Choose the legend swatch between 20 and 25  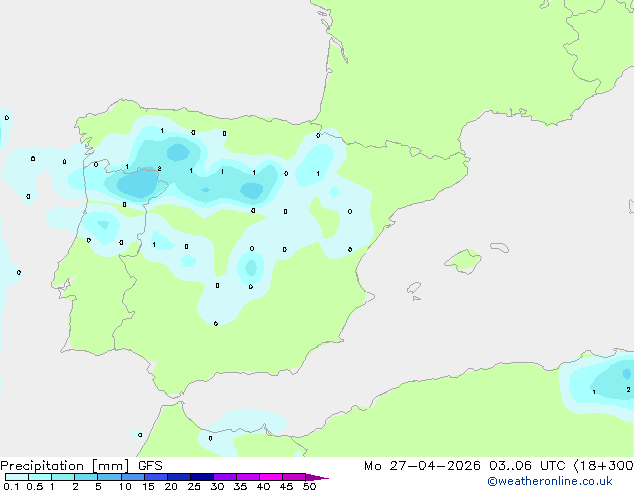coord(179,477)
